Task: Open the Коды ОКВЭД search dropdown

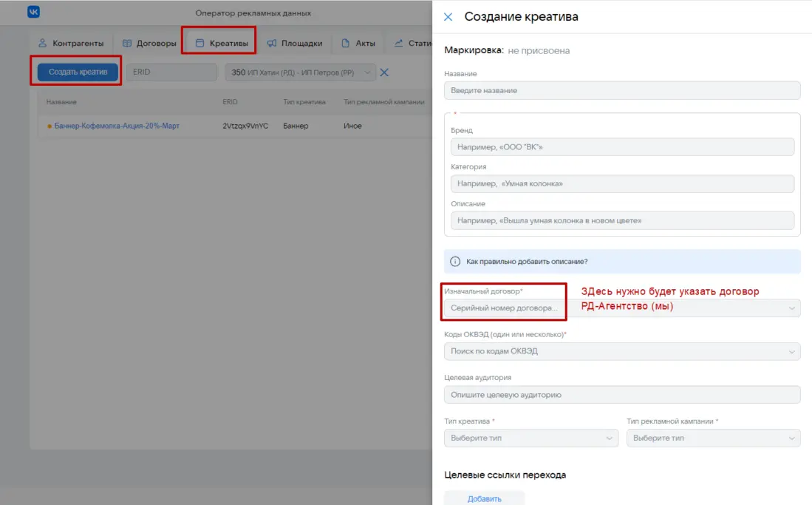Action: coord(622,351)
